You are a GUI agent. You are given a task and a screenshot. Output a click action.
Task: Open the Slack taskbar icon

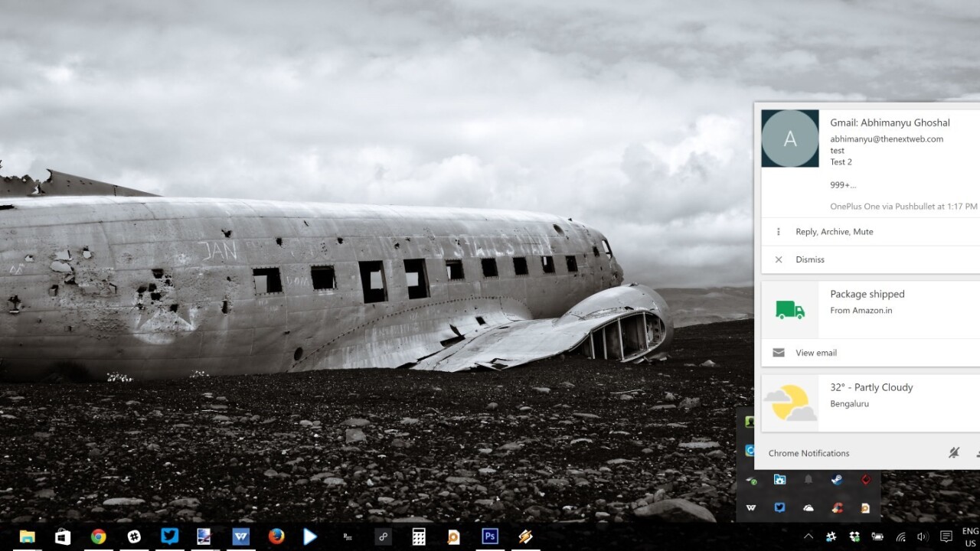[x=134, y=536]
